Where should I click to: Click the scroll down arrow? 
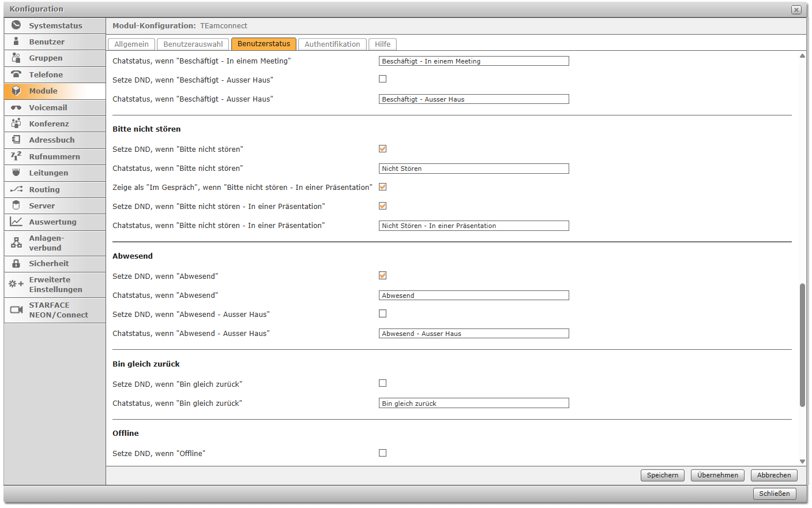(802, 462)
